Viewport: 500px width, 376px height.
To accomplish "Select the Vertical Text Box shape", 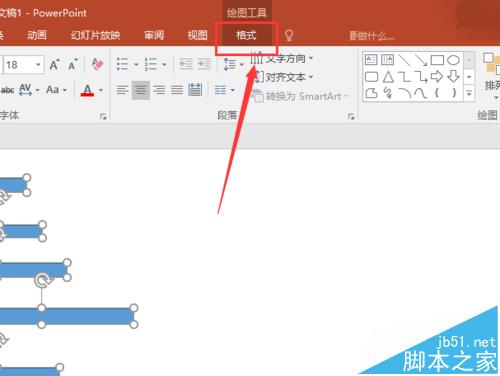I will click(387, 60).
